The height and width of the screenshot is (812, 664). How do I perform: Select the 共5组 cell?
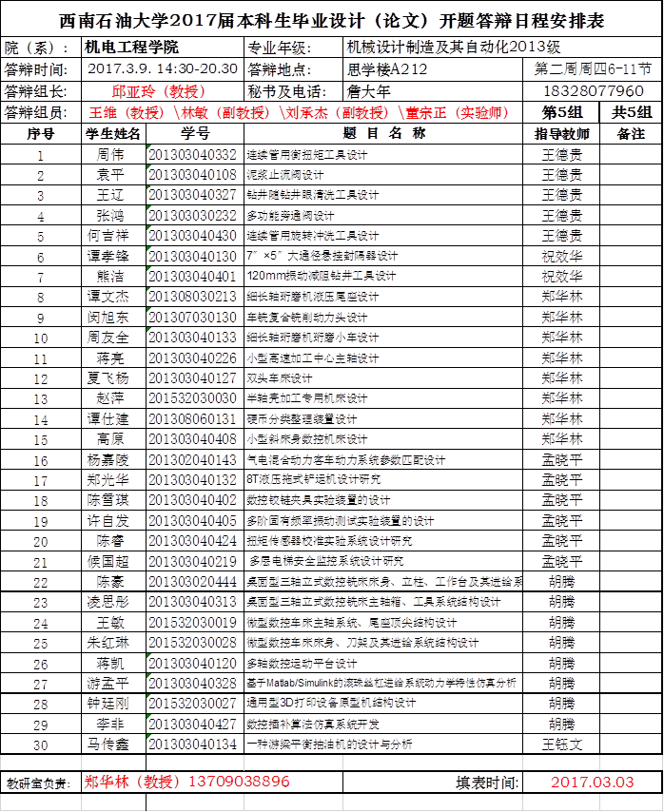coord(631,112)
